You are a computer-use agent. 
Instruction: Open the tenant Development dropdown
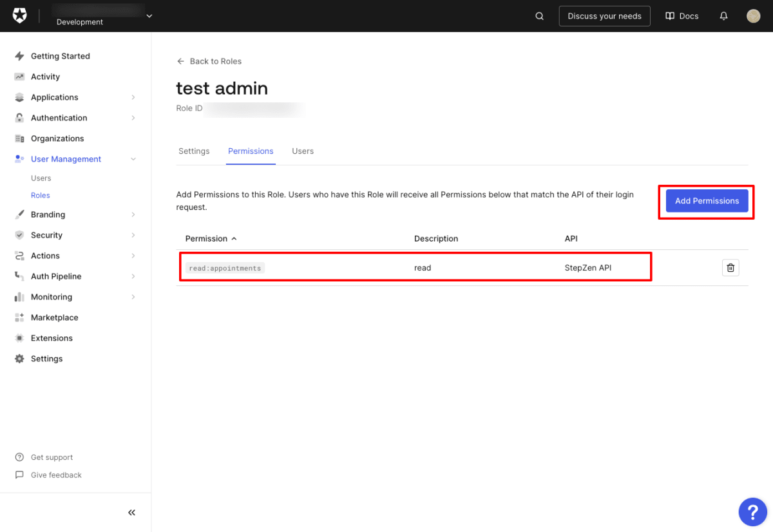tap(149, 15)
